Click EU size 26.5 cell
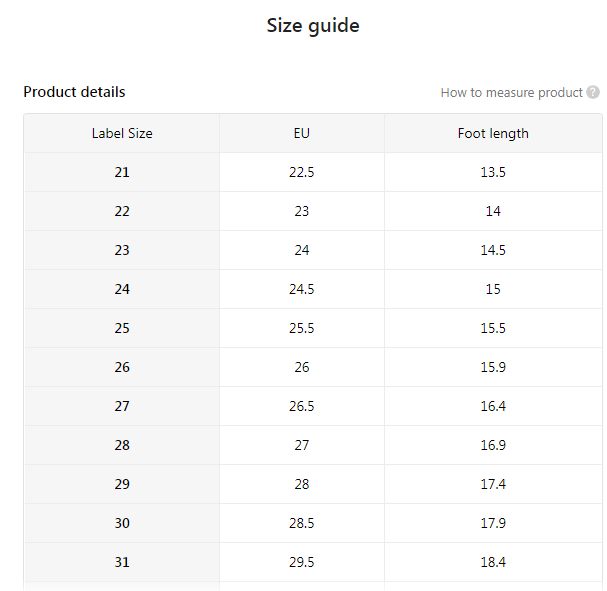607x591 pixels. point(302,406)
